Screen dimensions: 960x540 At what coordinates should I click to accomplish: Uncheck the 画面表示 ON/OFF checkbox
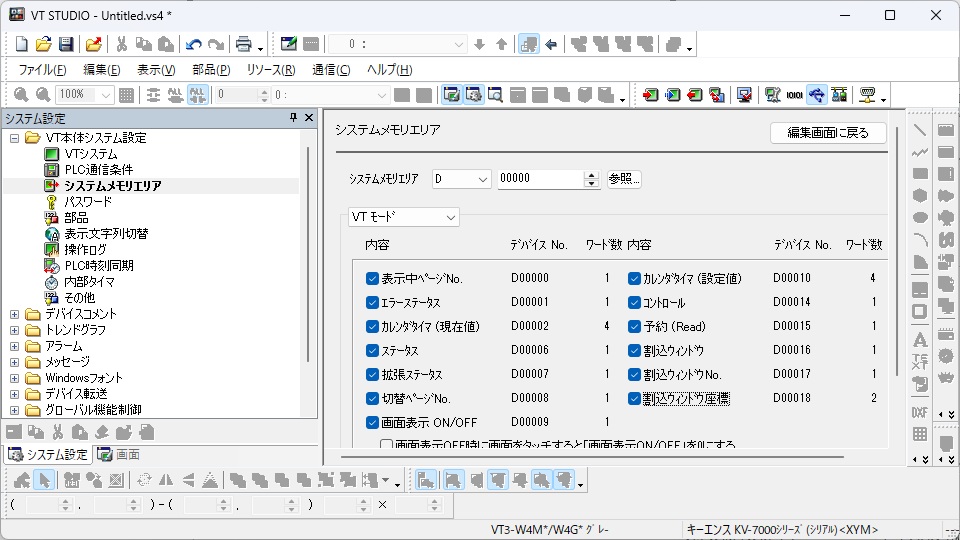click(x=372, y=422)
